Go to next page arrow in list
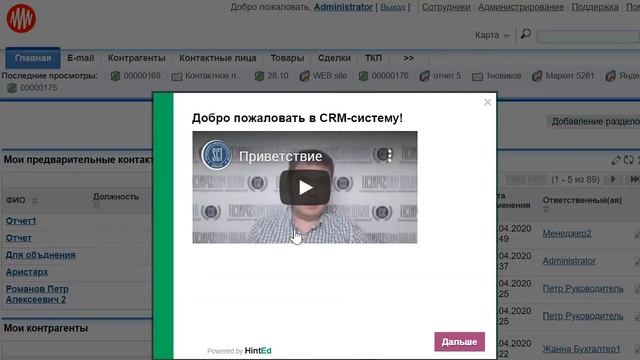Image resolution: width=640 pixels, height=360 pixels. 613,179
